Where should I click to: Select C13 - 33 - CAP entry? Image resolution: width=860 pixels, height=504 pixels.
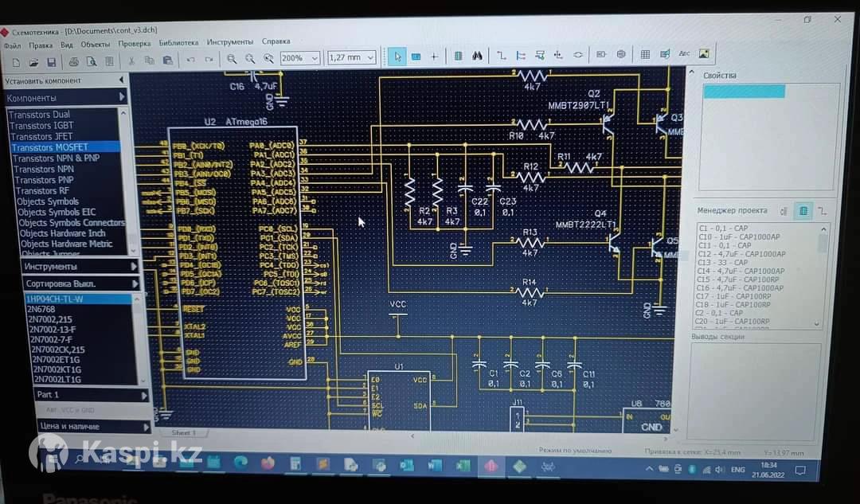[x=723, y=263]
